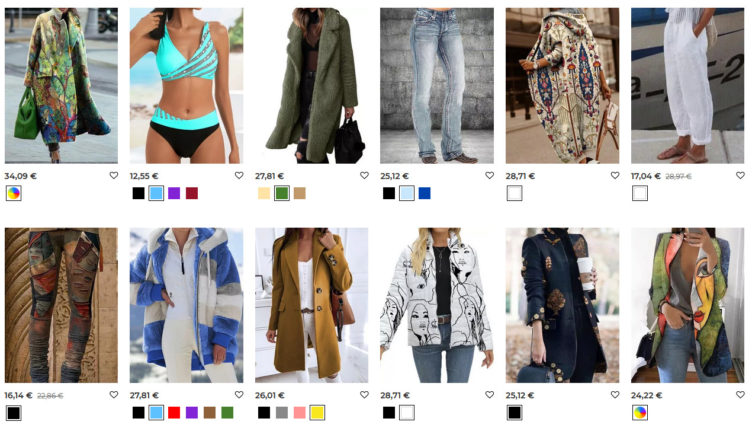Pick tan swatch for teddy coat

point(300,193)
